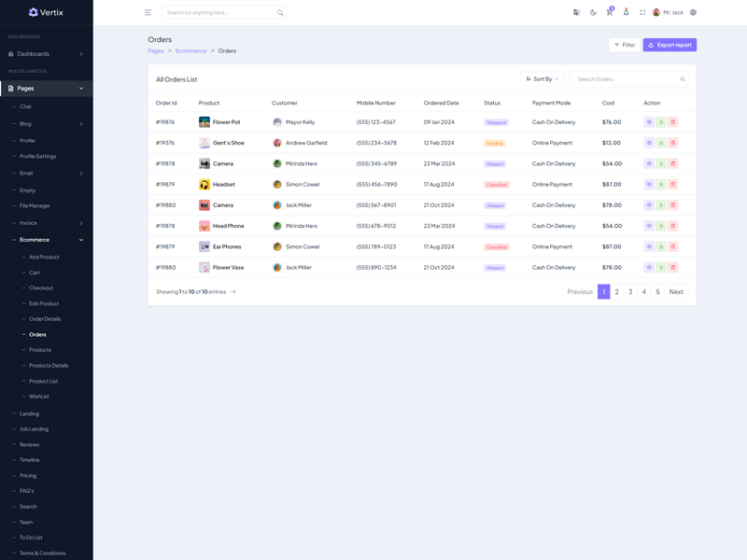The width and height of the screenshot is (747, 560).
Task: Click the Export report button
Action: (x=669, y=45)
